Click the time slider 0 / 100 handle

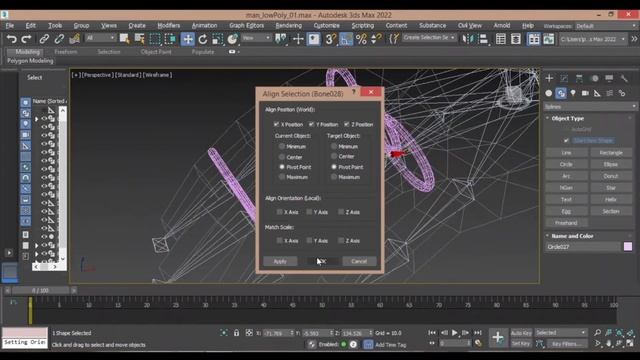coord(40,290)
